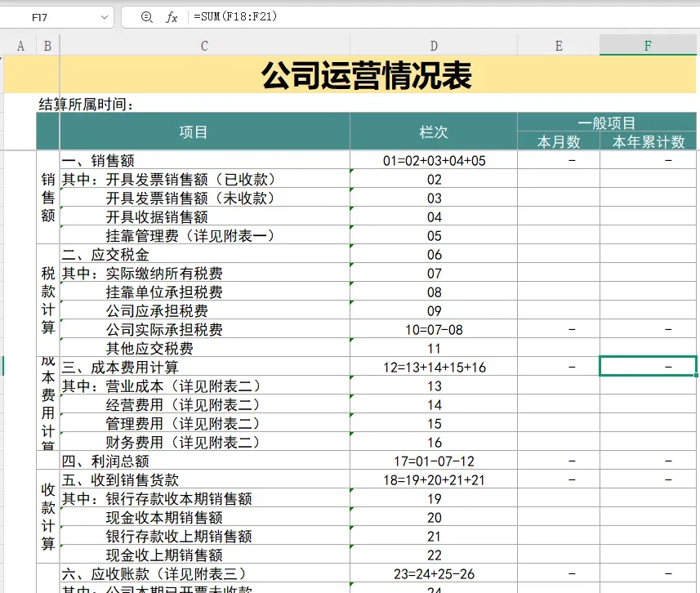Select the cell 财务费用（详见附表二）

coord(205,442)
